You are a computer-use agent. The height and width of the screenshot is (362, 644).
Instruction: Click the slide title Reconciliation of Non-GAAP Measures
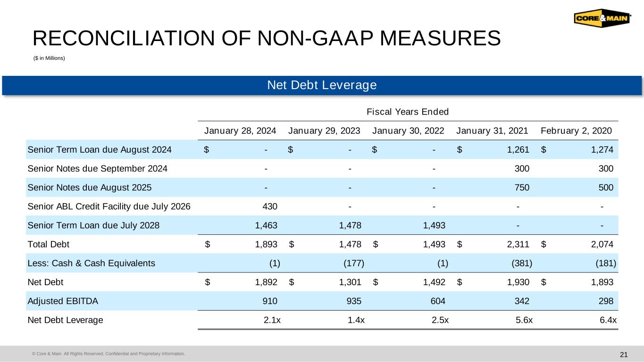(x=266, y=38)
